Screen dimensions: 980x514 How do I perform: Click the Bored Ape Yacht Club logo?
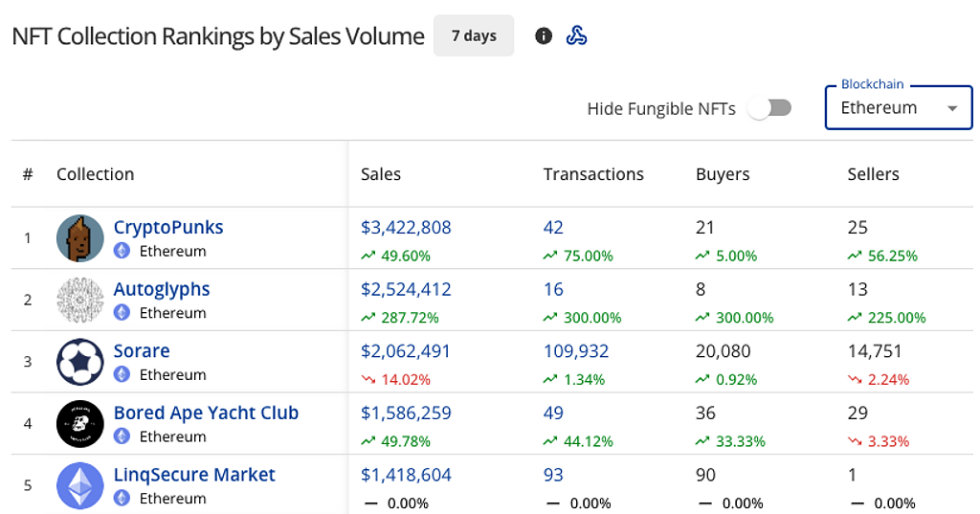click(x=80, y=423)
